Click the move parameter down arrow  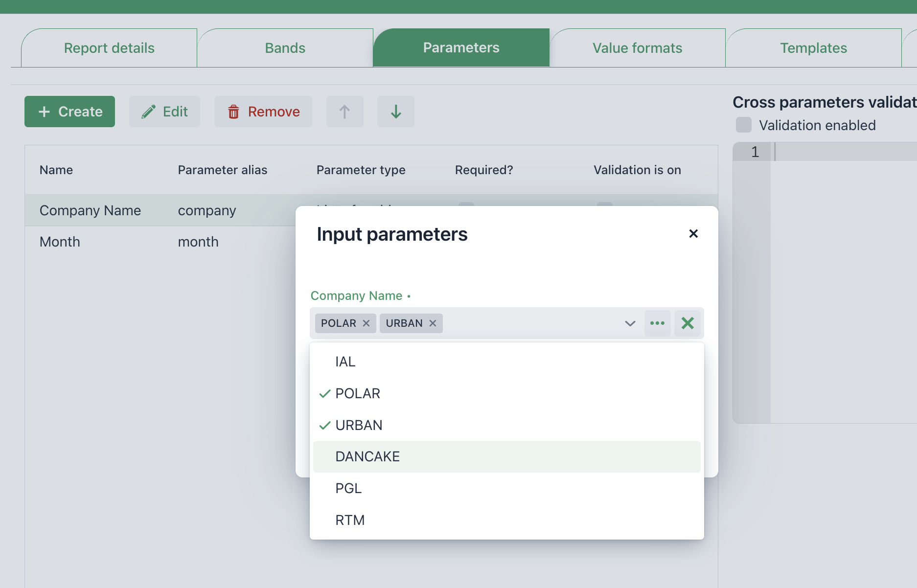pyautogui.click(x=395, y=112)
